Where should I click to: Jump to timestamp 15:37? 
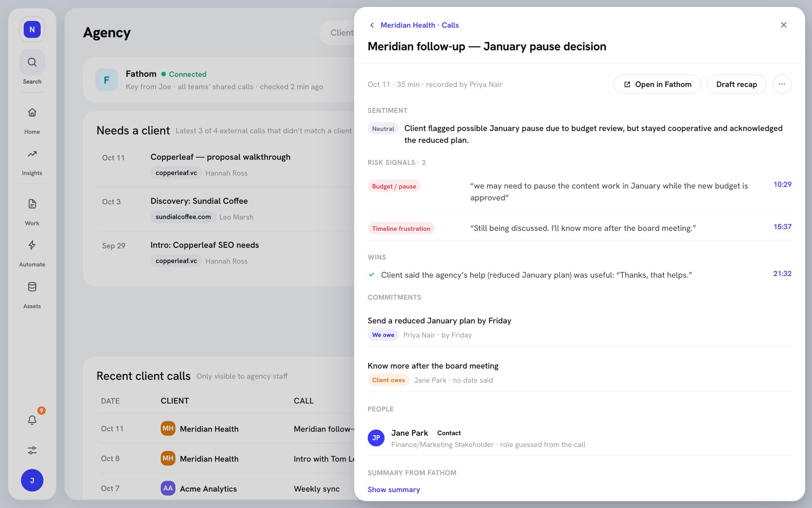point(782,227)
